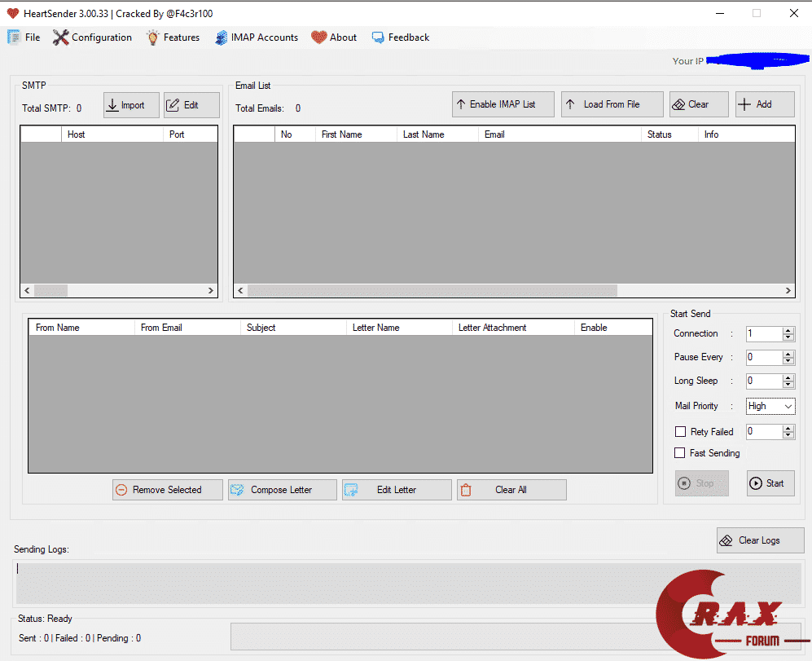Viewport: 812px width, 661px height.
Task: Clear the email list with the Clear button
Action: pyautogui.click(x=699, y=104)
